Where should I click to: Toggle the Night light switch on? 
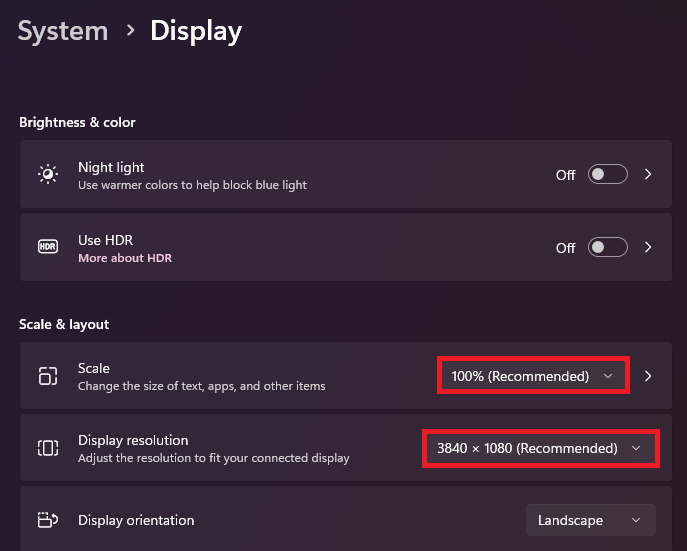(608, 175)
